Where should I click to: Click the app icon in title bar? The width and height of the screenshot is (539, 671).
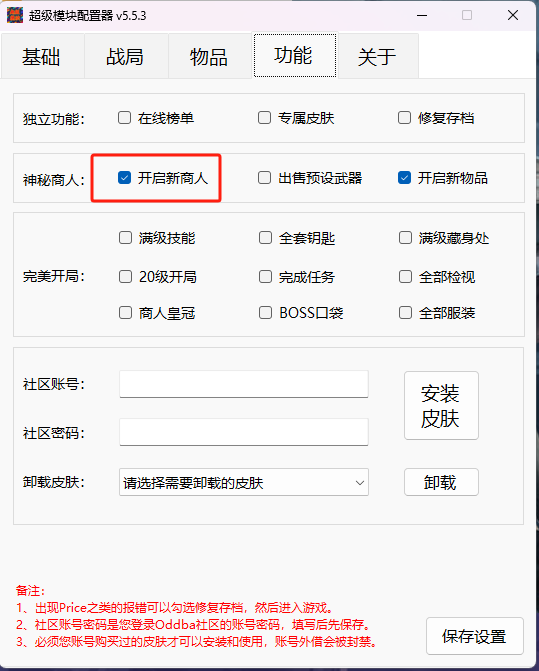pyautogui.click(x=15, y=15)
